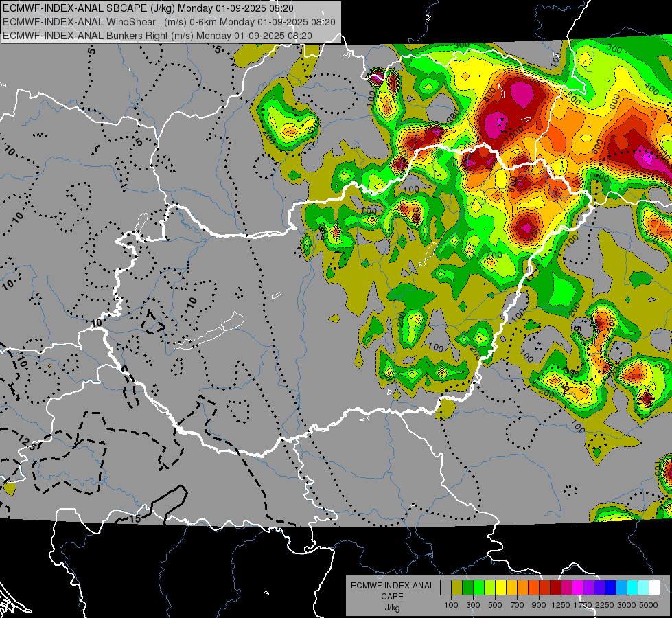This screenshot has height=618, width=672.
Task: Click the legend scale value 700
Action: click(x=518, y=605)
